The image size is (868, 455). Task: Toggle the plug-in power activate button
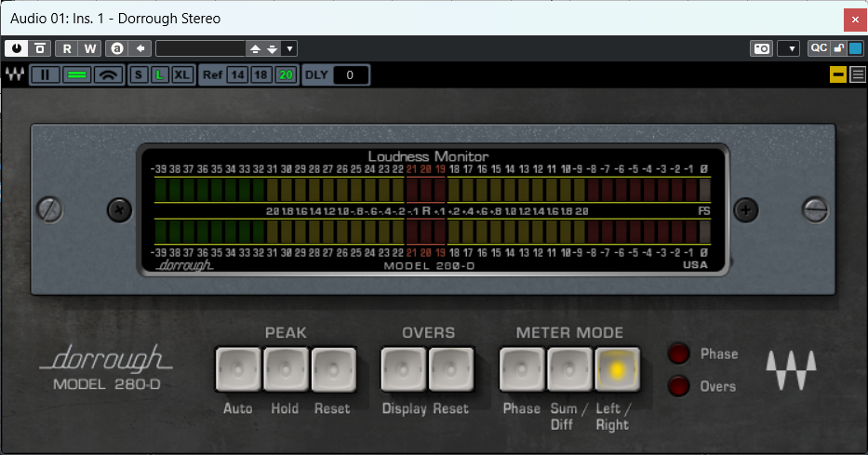pyautogui.click(x=16, y=48)
